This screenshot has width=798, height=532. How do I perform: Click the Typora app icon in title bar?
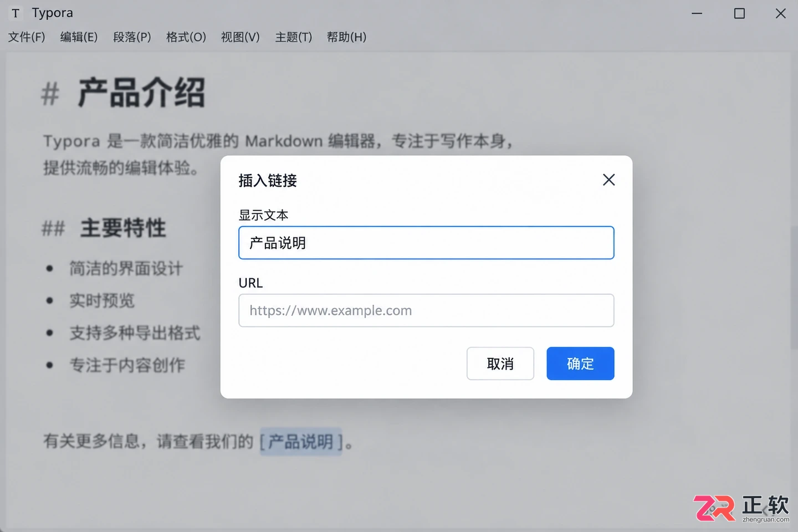(x=16, y=13)
